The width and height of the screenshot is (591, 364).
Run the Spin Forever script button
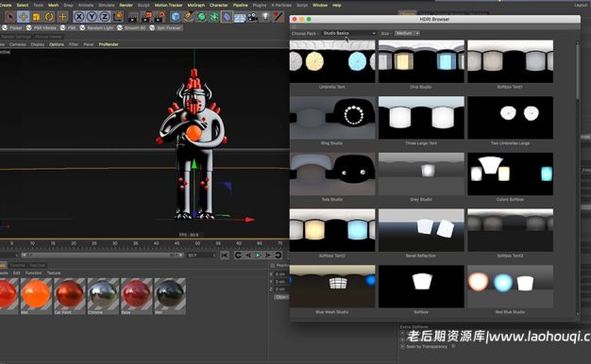[165, 28]
